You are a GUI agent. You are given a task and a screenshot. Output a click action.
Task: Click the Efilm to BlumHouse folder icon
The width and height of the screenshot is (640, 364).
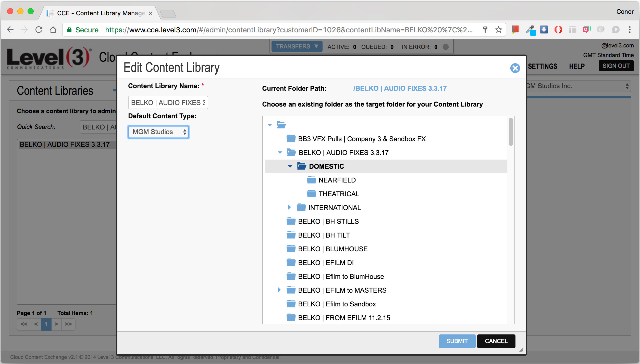click(x=291, y=276)
